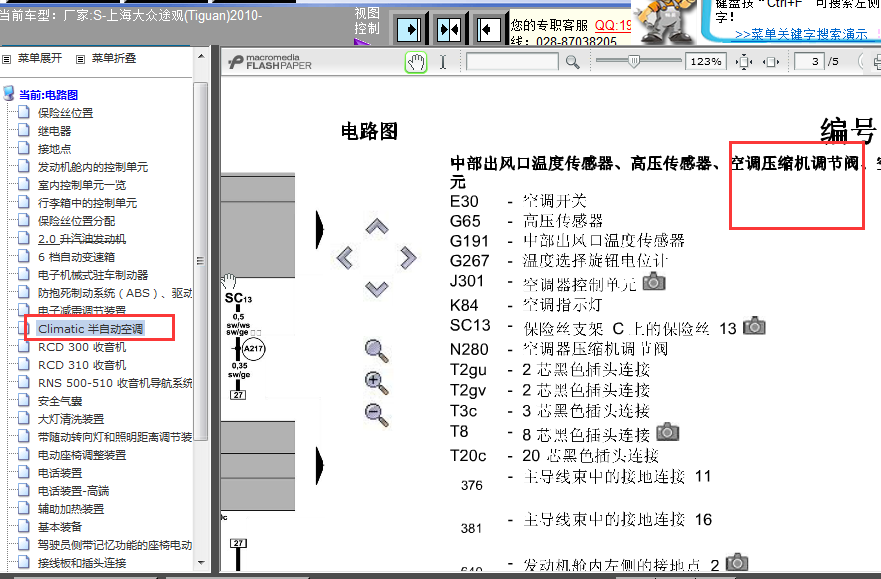The height and width of the screenshot is (579, 881).
Task: Open 安全气囊 tree item
Action: (x=60, y=401)
